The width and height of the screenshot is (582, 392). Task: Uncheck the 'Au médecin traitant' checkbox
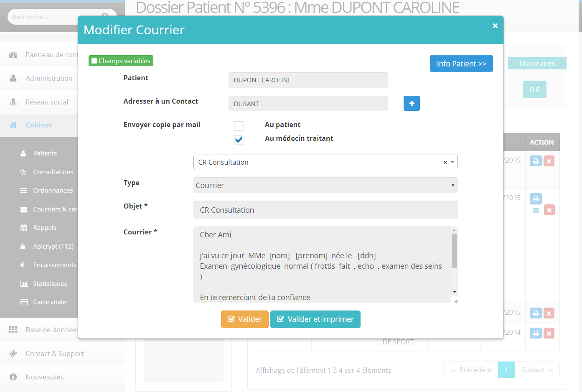[239, 140]
